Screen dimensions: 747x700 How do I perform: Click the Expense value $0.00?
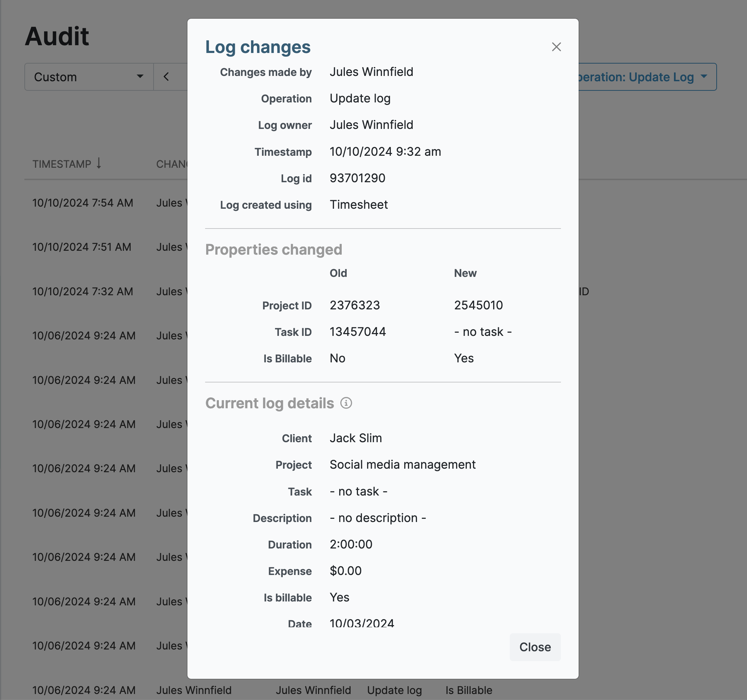[x=345, y=571]
